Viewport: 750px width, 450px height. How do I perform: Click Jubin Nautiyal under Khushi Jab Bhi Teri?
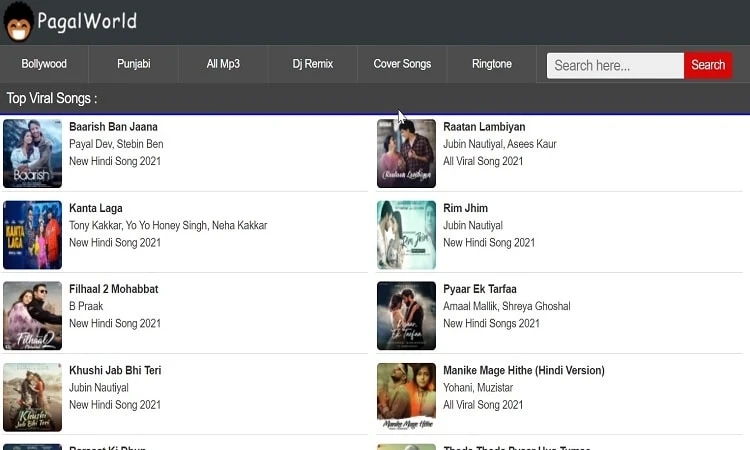coord(99,387)
